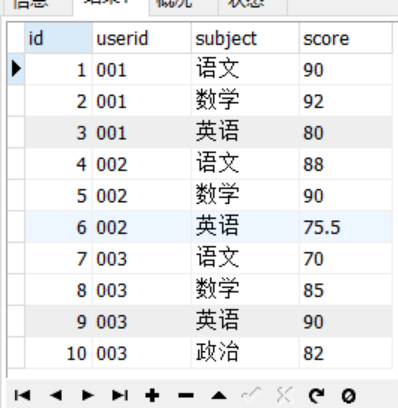Click userid 003 in row id 10

coord(142,353)
